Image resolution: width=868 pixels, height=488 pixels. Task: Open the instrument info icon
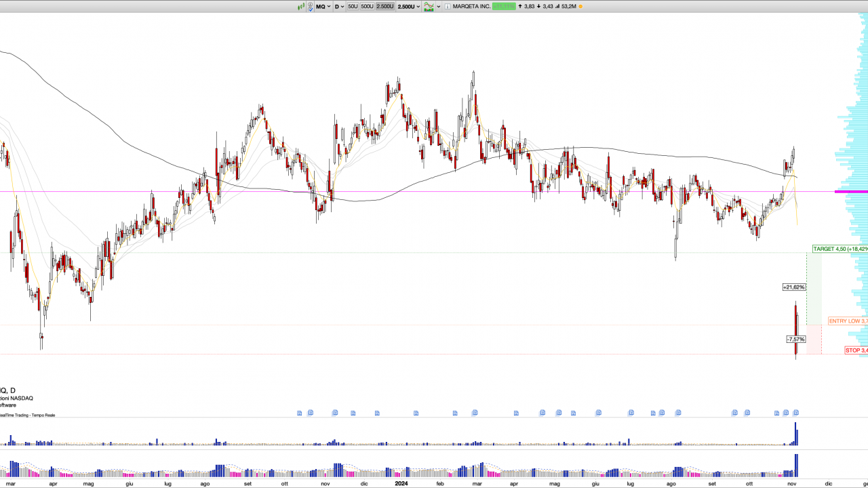click(448, 7)
